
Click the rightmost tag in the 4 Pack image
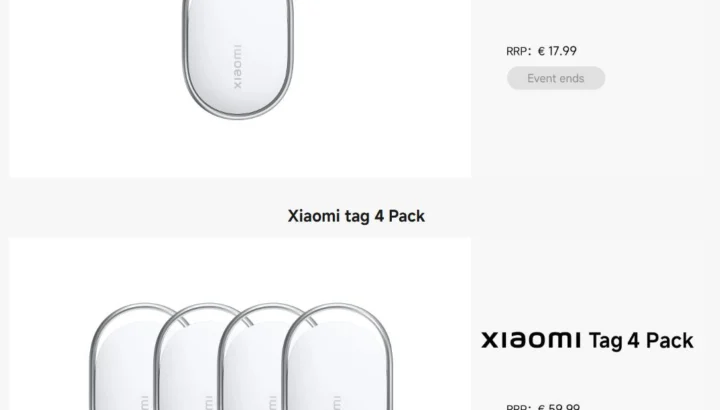(x=338, y=356)
